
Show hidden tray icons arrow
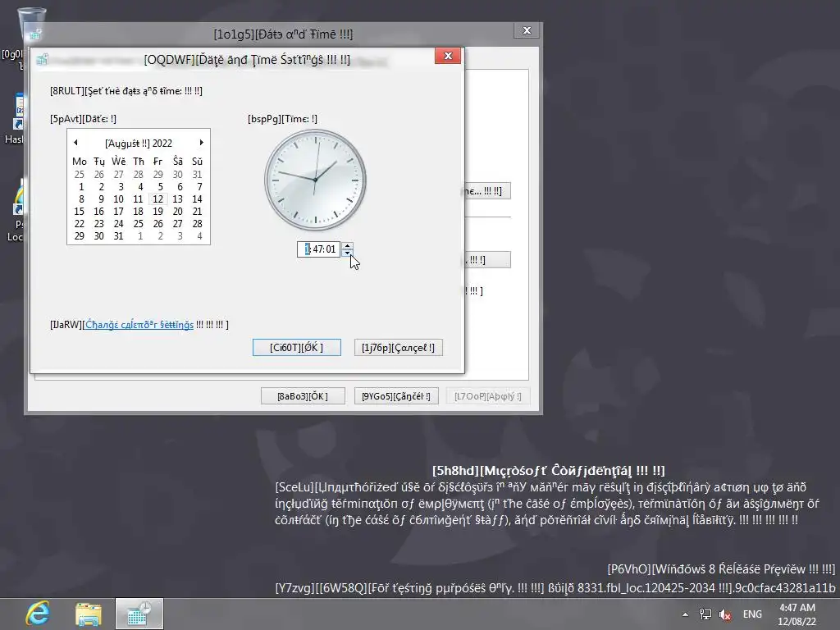(x=685, y=614)
